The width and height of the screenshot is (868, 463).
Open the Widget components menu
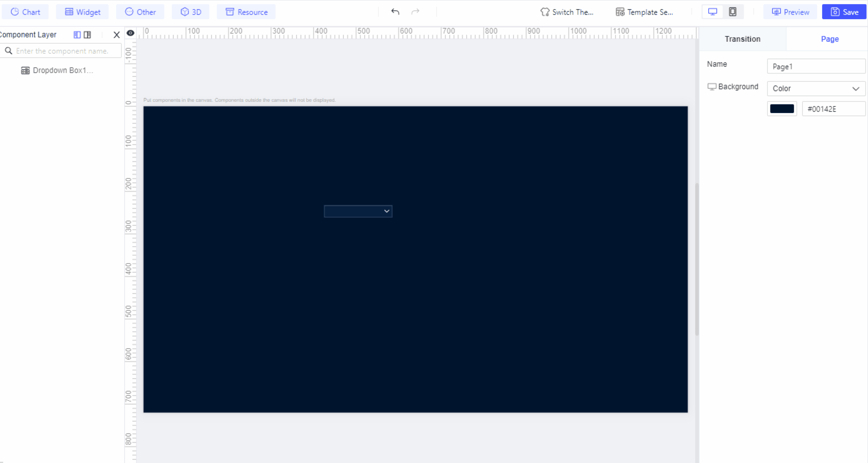pyautogui.click(x=83, y=12)
